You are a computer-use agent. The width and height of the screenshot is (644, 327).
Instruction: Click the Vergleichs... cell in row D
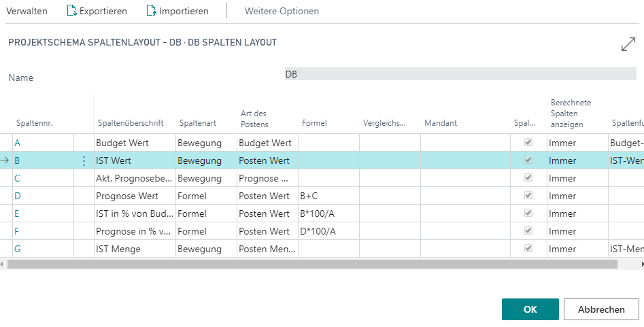pyautogui.click(x=390, y=196)
